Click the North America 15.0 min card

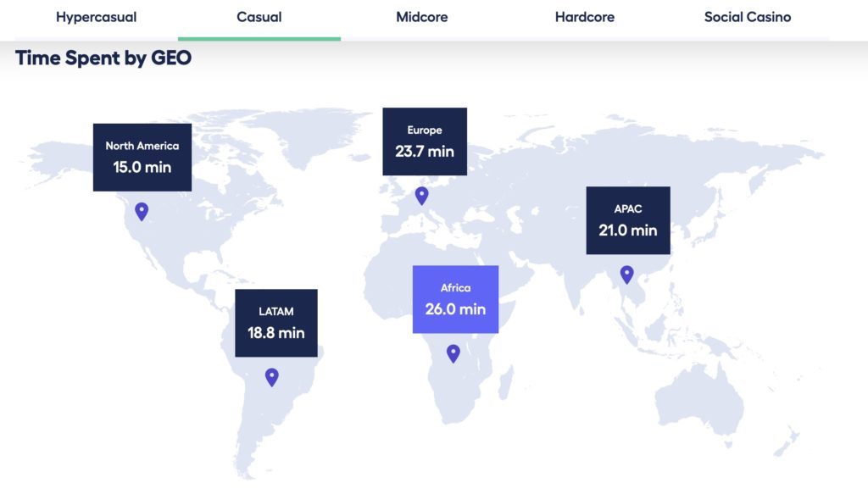(142, 158)
